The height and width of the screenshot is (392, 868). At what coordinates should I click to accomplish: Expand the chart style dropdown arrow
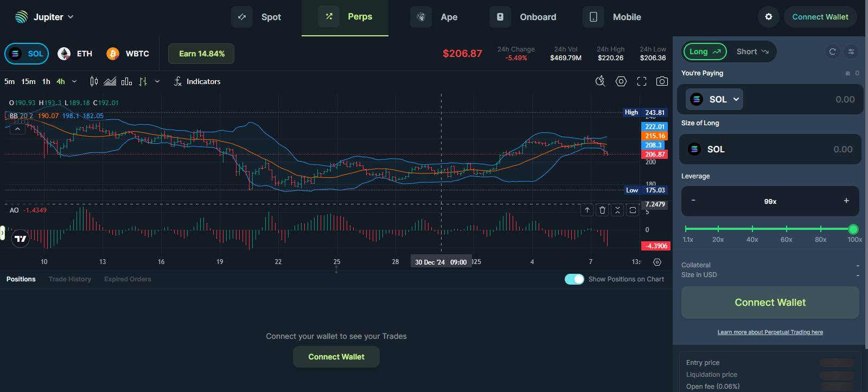[157, 81]
